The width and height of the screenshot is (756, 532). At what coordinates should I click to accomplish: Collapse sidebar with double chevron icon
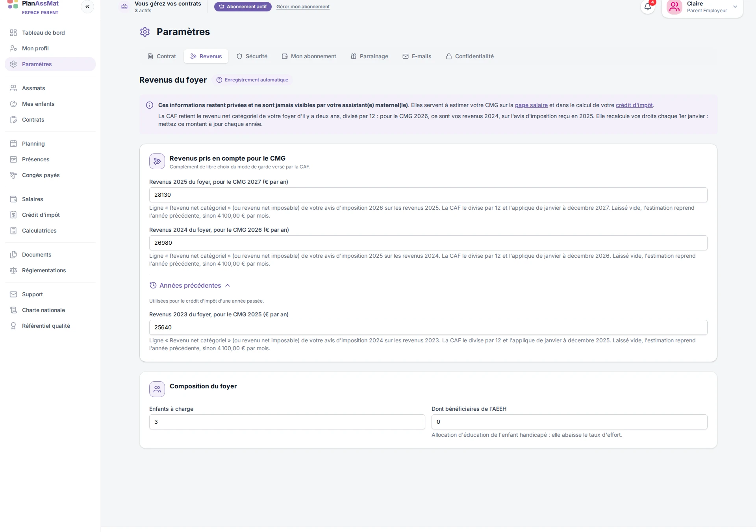(87, 7)
